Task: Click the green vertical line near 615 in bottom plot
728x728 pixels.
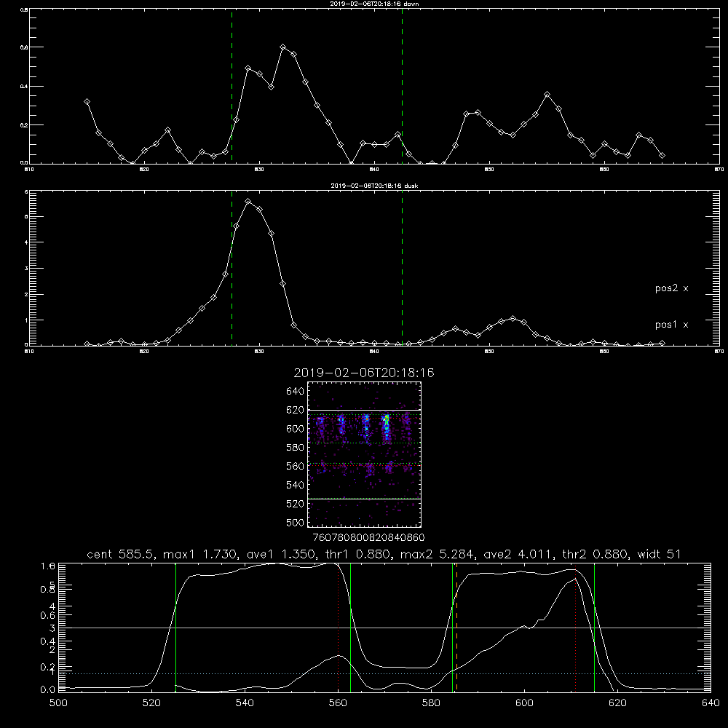Action: point(594,628)
